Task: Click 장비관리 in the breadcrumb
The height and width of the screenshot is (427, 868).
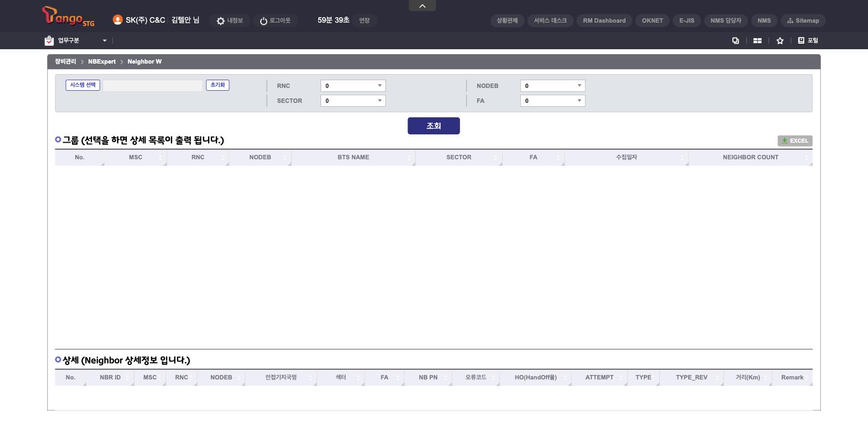Action: tap(65, 61)
